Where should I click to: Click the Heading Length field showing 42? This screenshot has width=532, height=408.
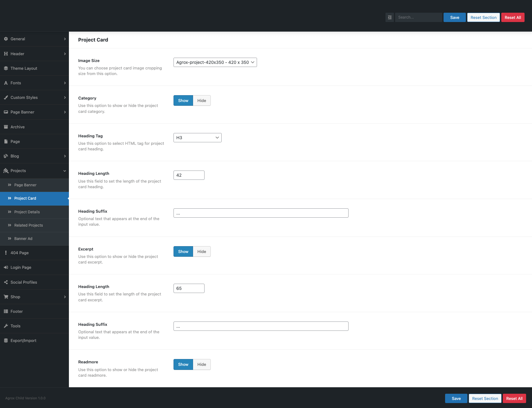pos(189,175)
